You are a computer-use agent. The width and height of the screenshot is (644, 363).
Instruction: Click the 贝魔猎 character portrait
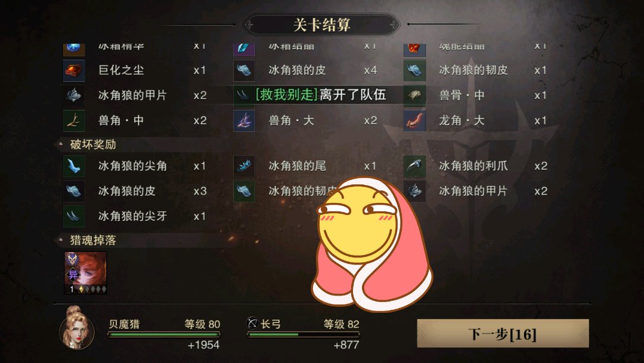click(x=77, y=328)
